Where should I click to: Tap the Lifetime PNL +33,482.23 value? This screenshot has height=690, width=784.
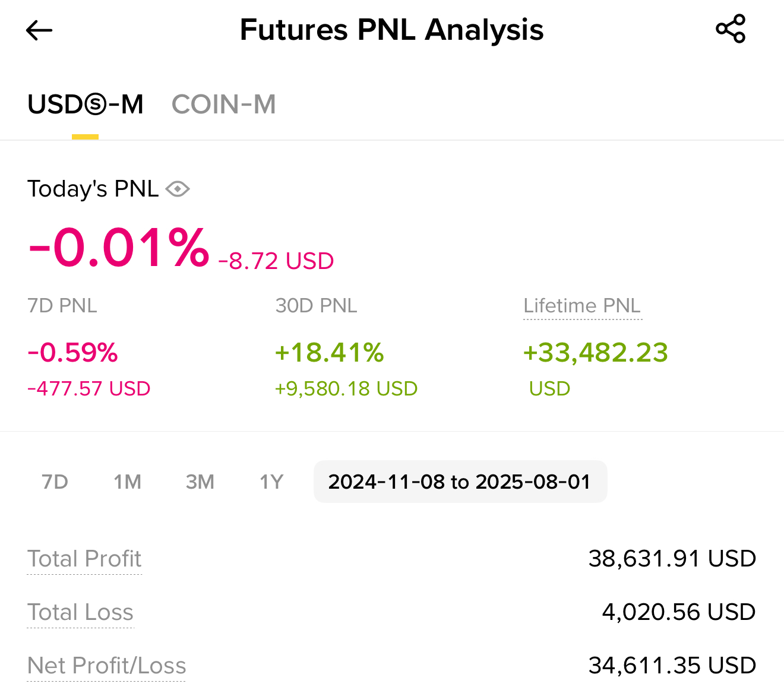[x=596, y=353]
